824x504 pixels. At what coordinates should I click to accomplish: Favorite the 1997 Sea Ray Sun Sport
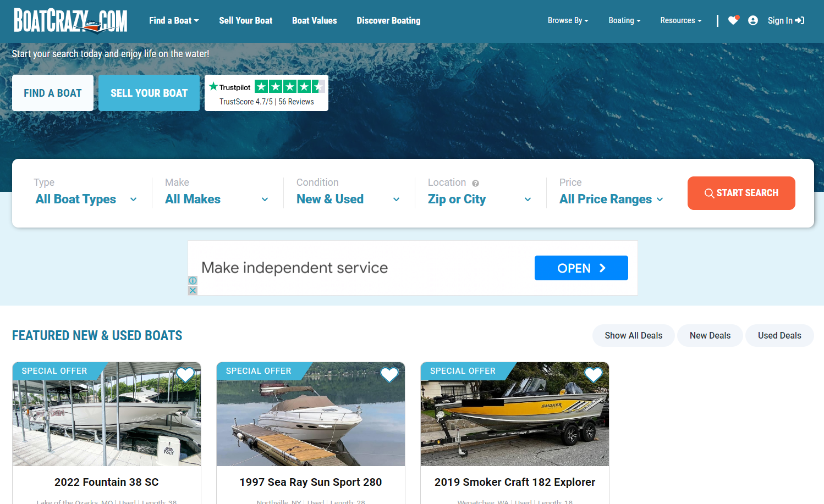coord(389,375)
